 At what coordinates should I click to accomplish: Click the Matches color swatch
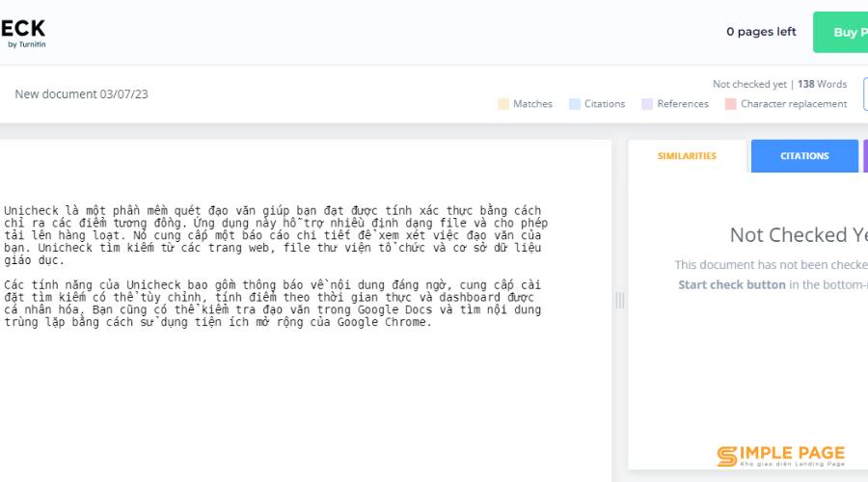pyautogui.click(x=503, y=104)
